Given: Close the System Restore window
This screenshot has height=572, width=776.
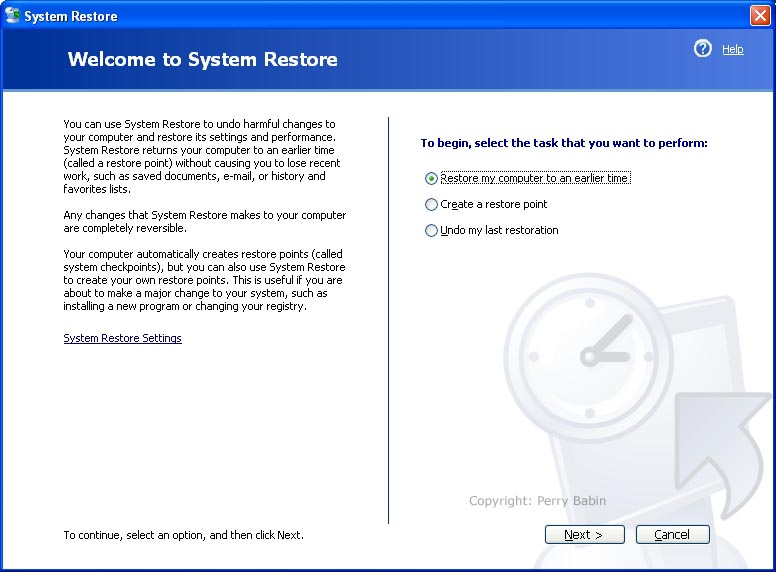Looking at the screenshot, I should tap(760, 15).
